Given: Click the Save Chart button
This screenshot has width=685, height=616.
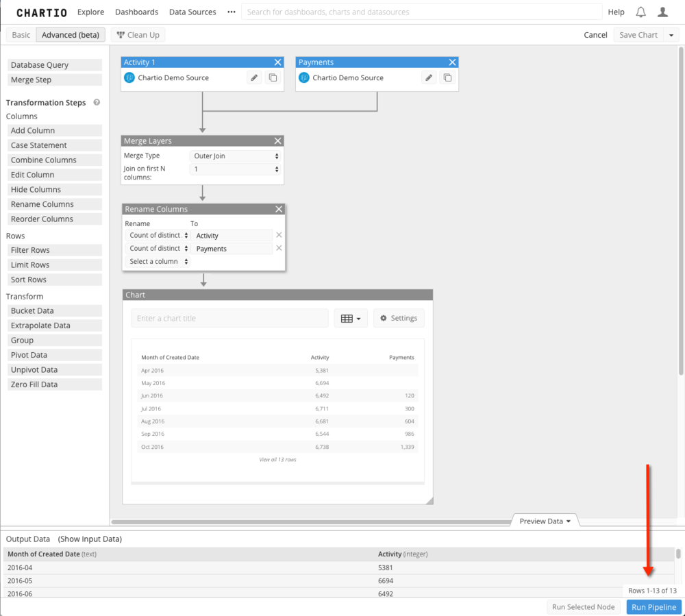Looking at the screenshot, I should click(x=638, y=35).
